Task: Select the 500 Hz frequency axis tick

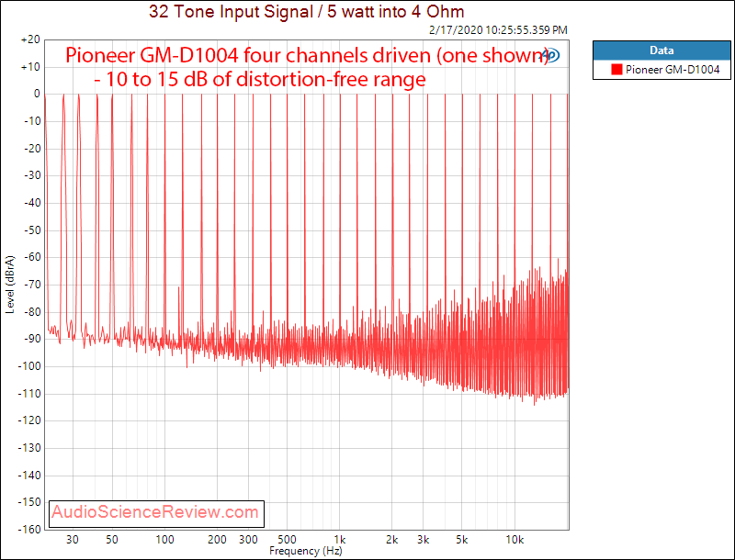Action: (287, 540)
